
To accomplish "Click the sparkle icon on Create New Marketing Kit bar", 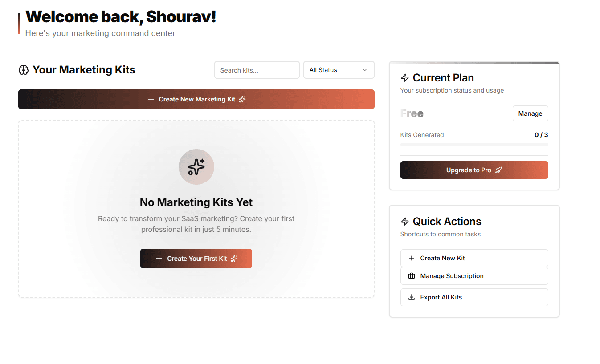I will coord(242,99).
